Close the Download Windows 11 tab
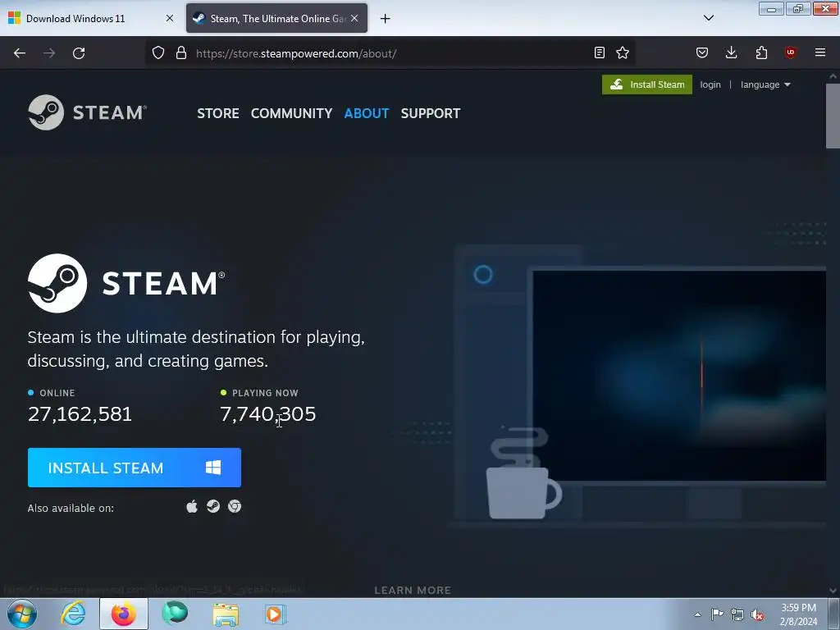 coord(170,18)
